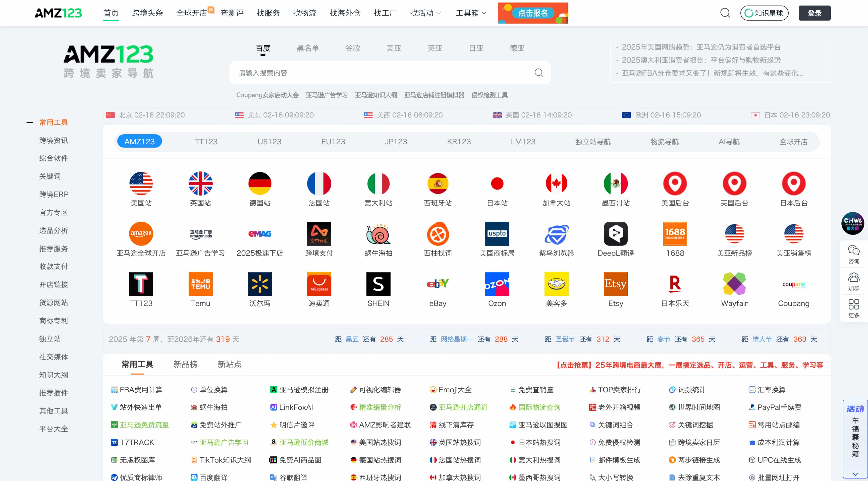Select 跨境ERP in the left sidebar
Image resolution: width=868 pixels, height=481 pixels.
coord(53,194)
